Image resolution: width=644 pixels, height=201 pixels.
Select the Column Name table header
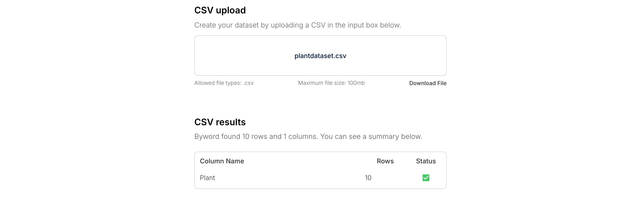(x=222, y=161)
